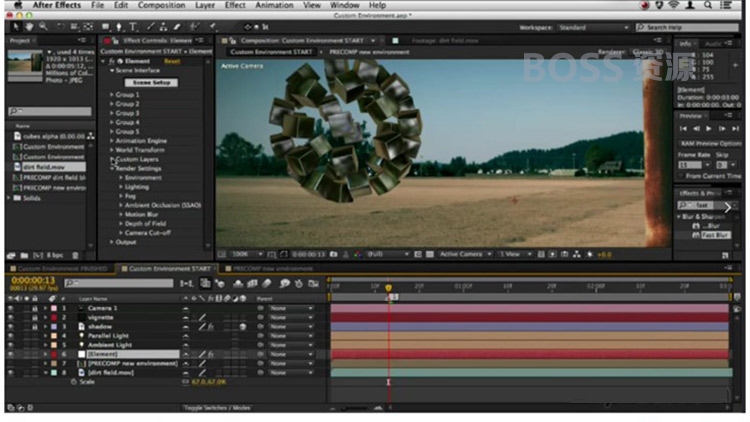The width and height of the screenshot is (750, 422).
Task: Open Parent dropdown for Camera 1 layer
Action: coord(291,308)
